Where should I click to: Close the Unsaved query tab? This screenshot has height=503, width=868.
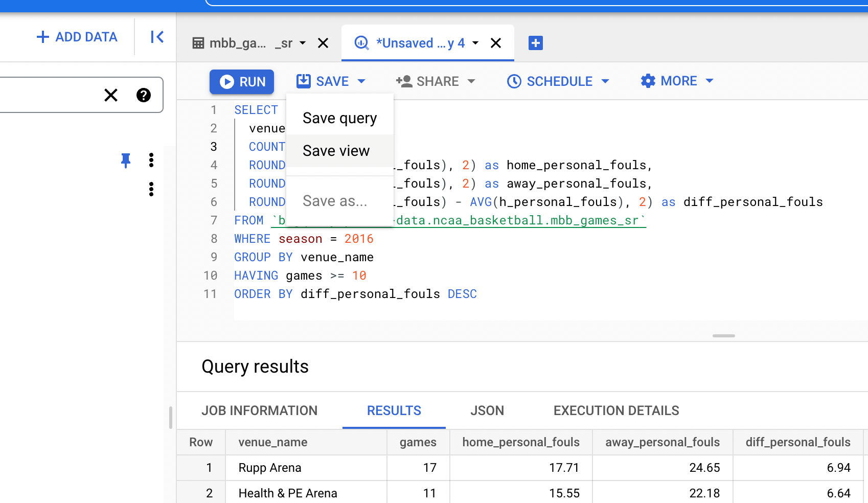[496, 43]
